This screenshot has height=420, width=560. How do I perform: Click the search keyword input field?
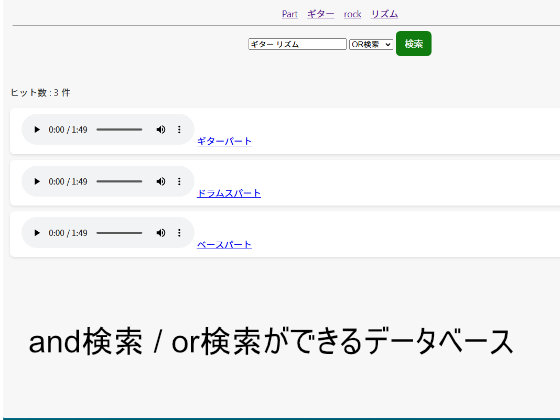297,44
